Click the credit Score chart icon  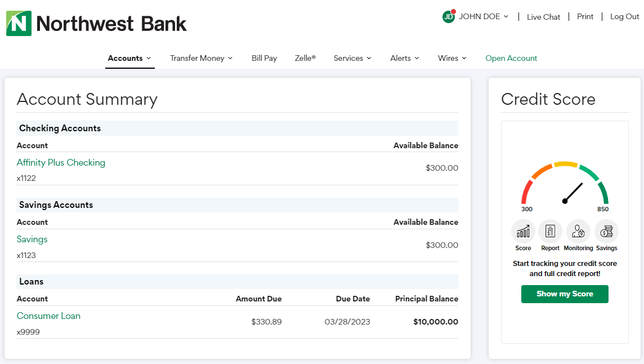[523, 232]
